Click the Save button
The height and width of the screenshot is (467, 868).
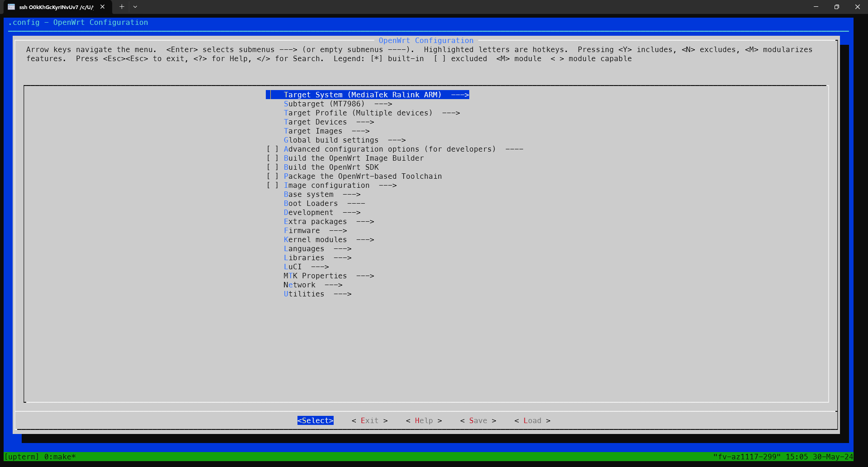click(478, 420)
